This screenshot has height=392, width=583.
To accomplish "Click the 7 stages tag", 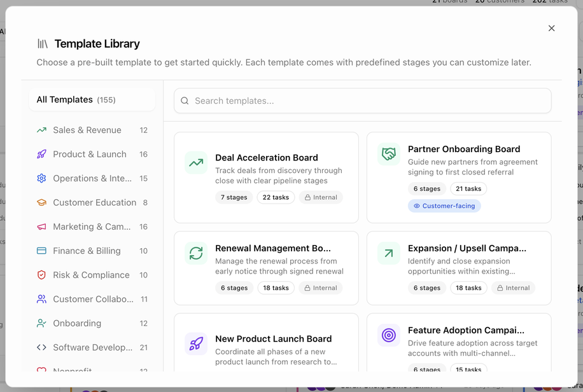I will tap(234, 197).
